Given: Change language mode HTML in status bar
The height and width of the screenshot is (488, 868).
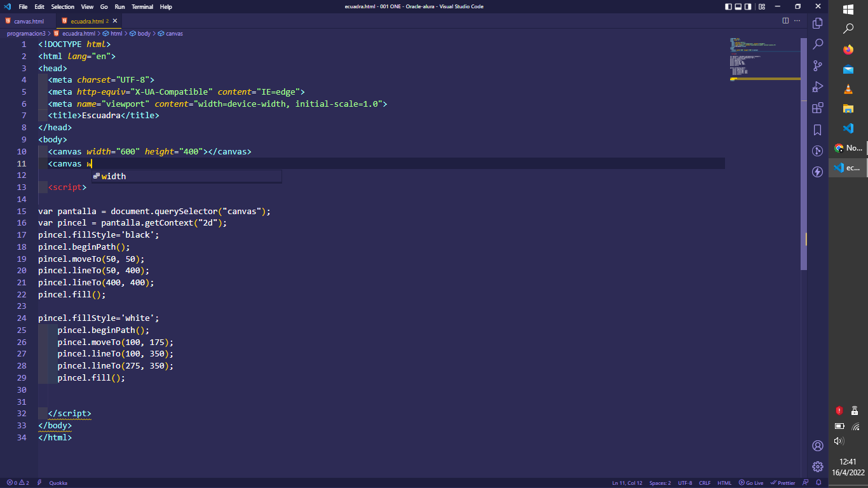Looking at the screenshot, I should point(724,483).
